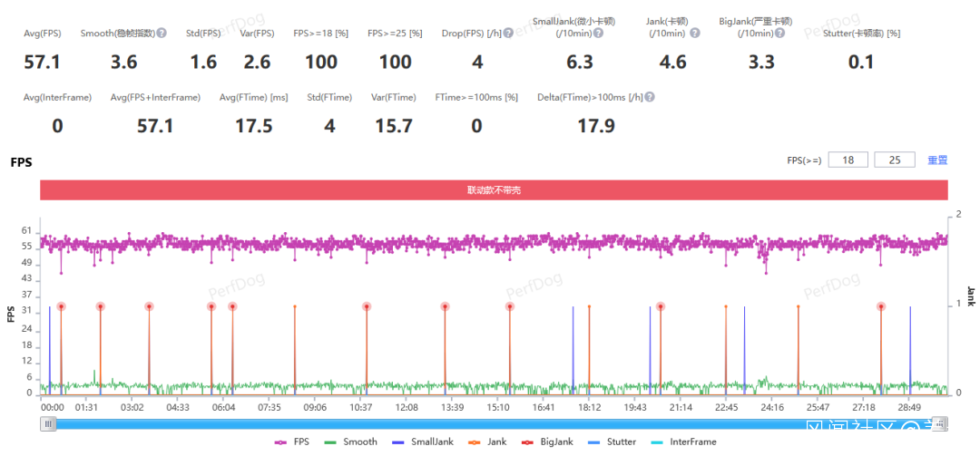The image size is (980, 456).
Task: Select the Delta(FTime) value 17.9
Action: (x=596, y=127)
